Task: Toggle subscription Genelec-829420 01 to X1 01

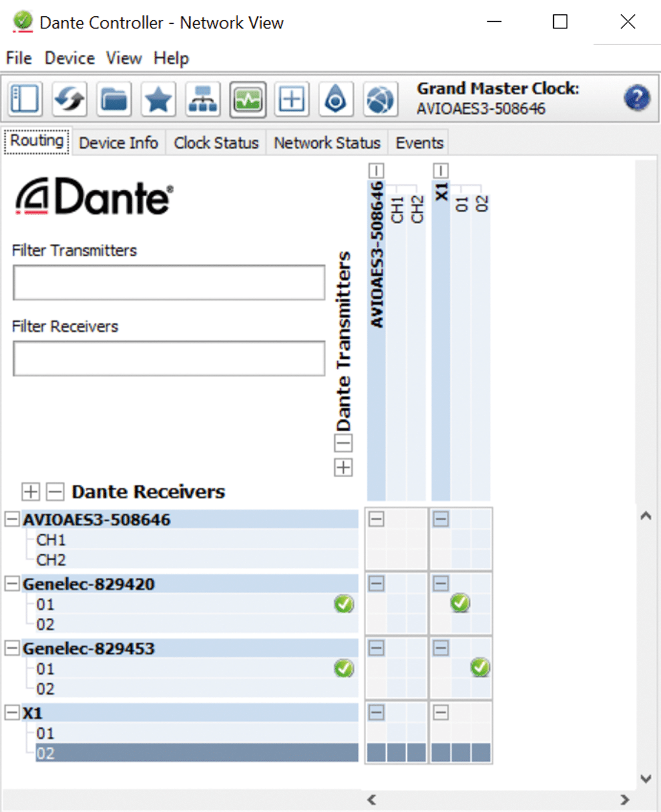Action: (460, 604)
